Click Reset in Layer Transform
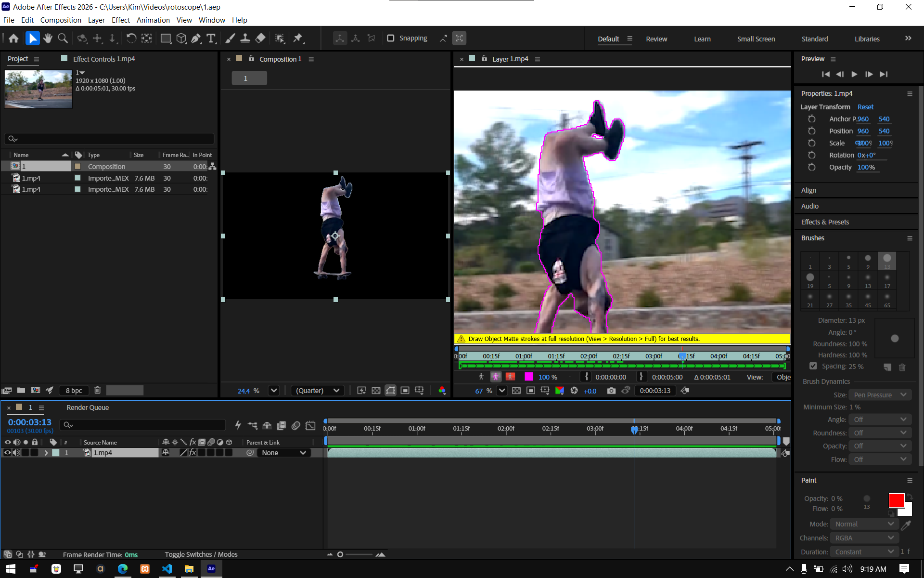Viewport: 924px width, 578px height. click(865, 107)
